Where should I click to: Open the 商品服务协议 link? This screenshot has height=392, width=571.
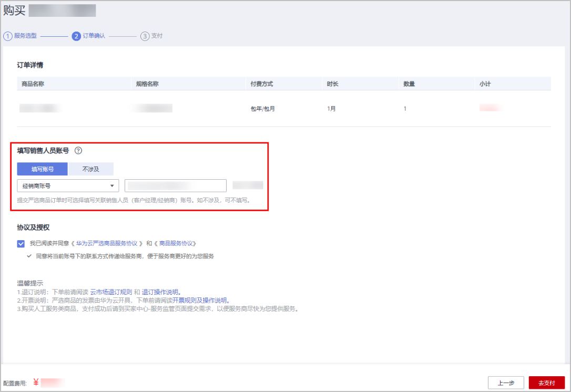176,243
